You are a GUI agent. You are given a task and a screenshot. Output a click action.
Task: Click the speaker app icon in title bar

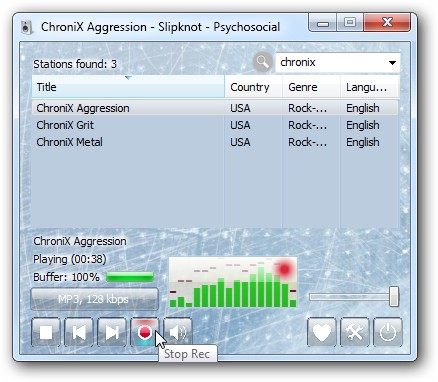27,27
